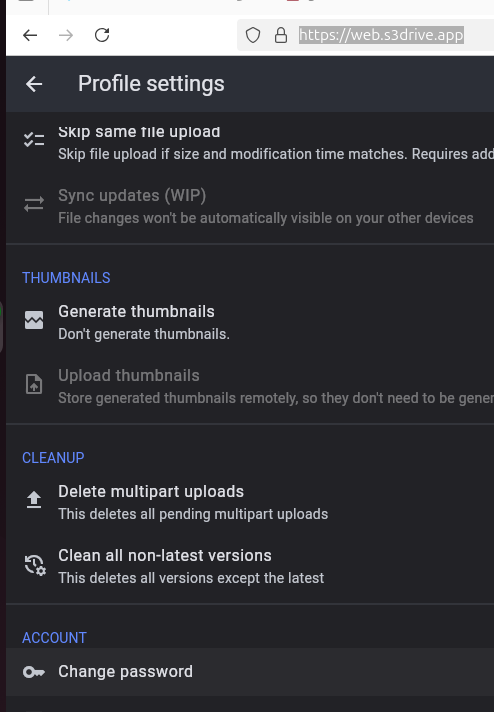The image size is (494, 712).
Task: Select Clean all non-latest versions
Action: click(x=250, y=566)
